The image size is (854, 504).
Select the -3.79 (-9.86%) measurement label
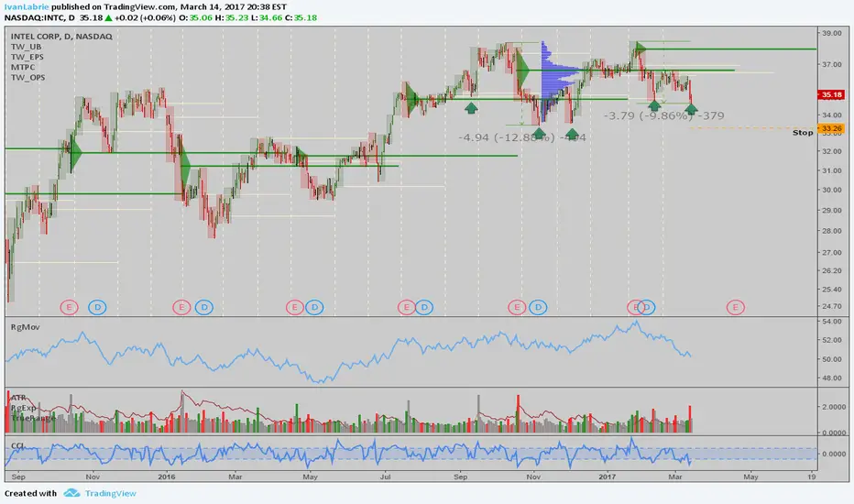[664, 115]
